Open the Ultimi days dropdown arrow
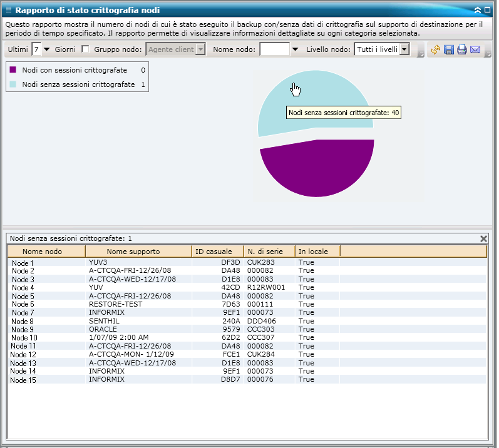The width and height of the screenshot is (499, 448). pos(46,49)
